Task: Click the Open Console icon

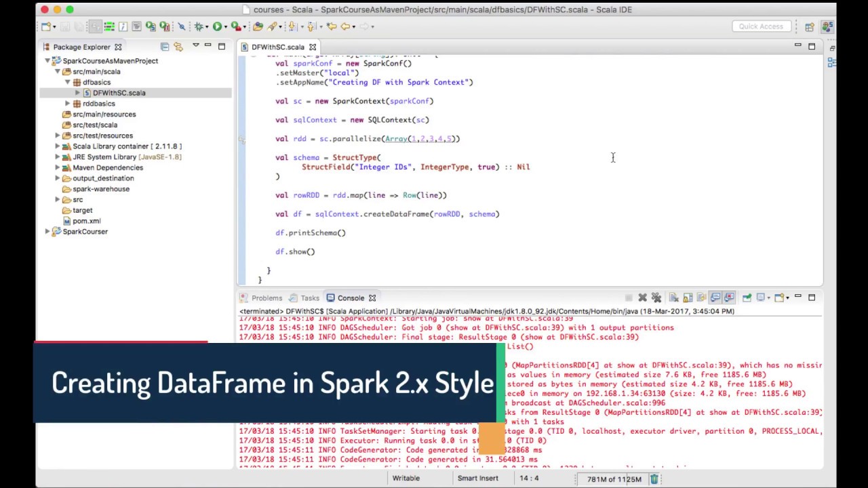Action: point(779,298)
